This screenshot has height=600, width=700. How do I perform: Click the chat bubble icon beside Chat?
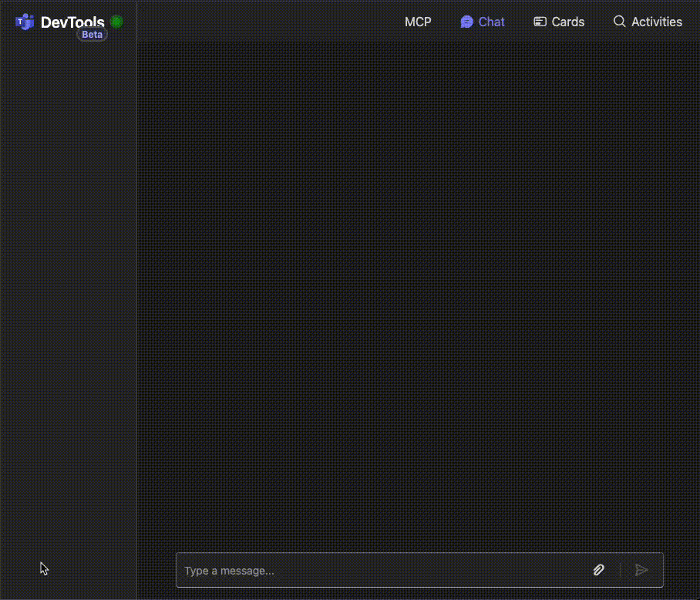466,22
